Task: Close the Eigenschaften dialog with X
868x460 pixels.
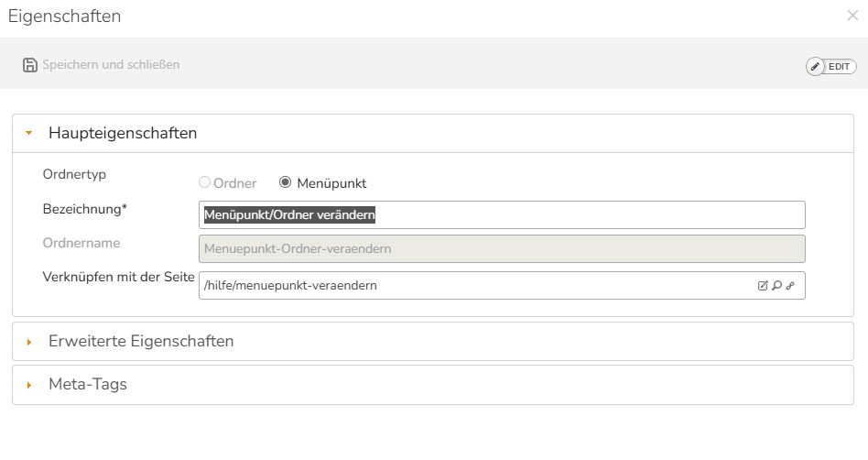Action: coord(852,16)
